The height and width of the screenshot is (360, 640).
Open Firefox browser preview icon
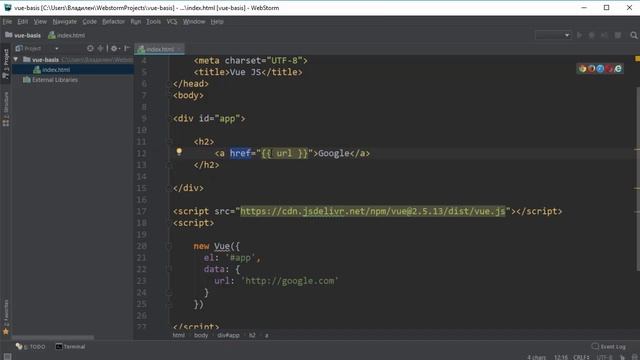pyautogui.click(x=591, y=69)
